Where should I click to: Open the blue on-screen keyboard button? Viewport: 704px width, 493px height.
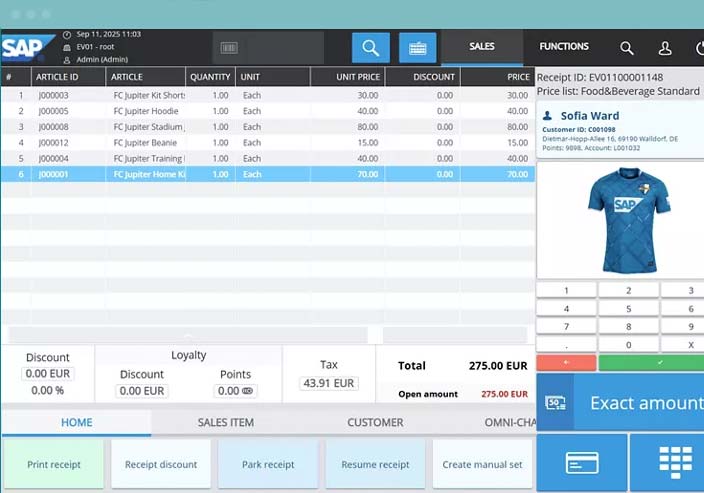click(x=418, y=48)
